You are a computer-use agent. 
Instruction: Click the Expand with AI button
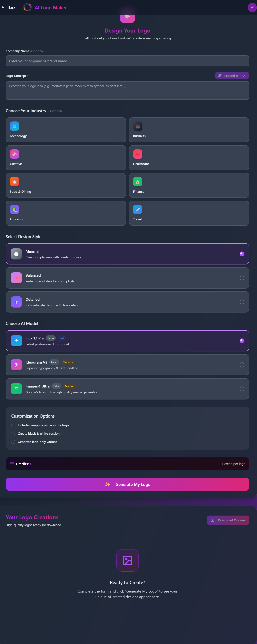pyautogui.click(x=232, y=76)
